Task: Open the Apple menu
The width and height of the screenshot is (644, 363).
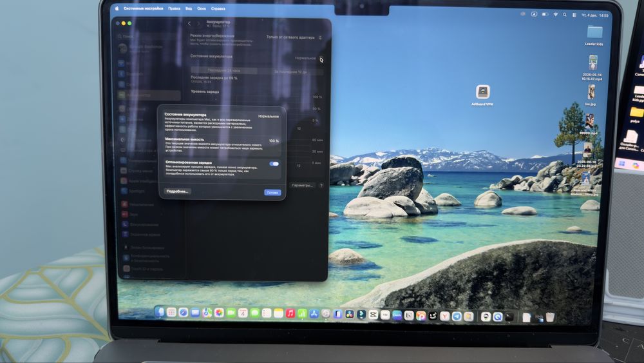Action: pyautogui.click(x=117, y=8)
